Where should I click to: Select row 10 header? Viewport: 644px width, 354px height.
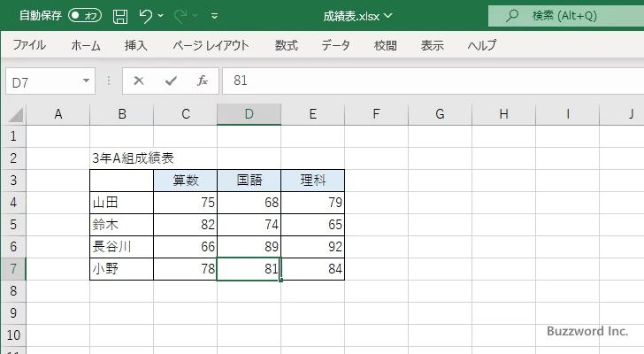pyautogui.click(x=13, y=335)
